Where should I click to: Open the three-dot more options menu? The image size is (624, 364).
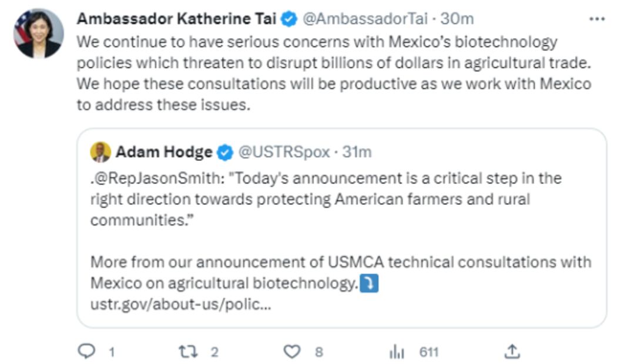pos(596,19)
